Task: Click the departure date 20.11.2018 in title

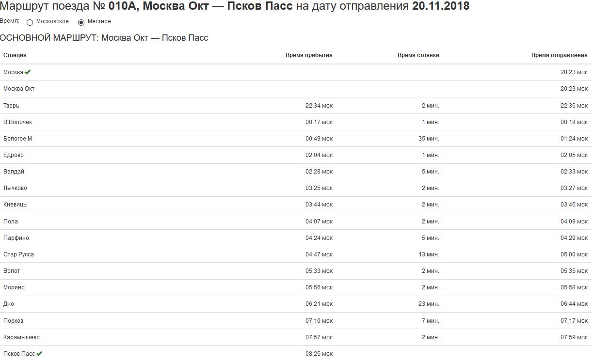Action: coord(440,6)
